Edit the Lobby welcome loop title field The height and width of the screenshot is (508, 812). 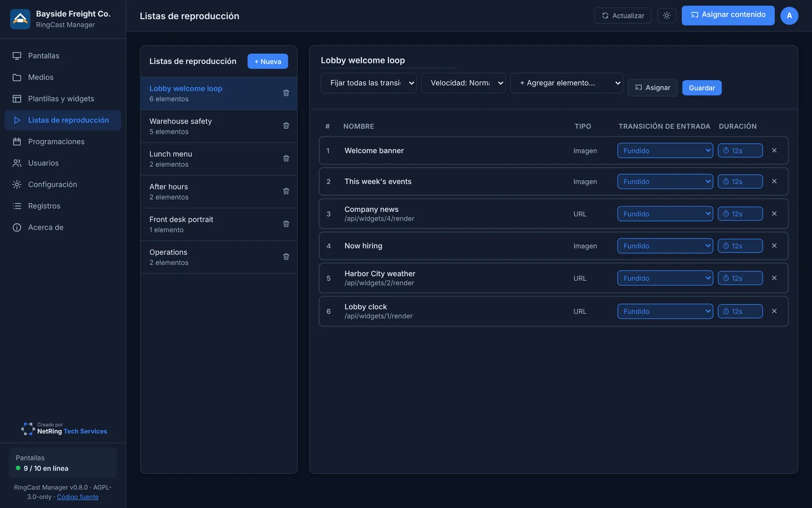pyautogui.click(x=388, y=60)
